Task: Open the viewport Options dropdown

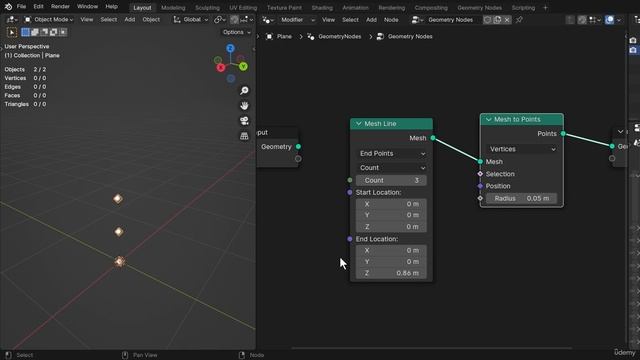Action: pos(236,32)
